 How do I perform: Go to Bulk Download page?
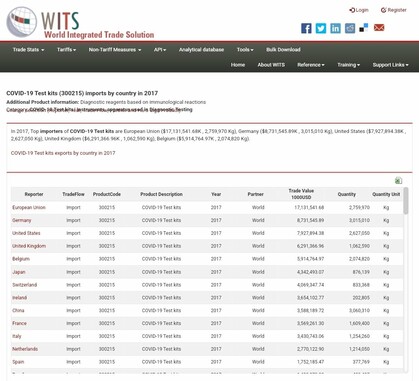(x=283, y=50)
